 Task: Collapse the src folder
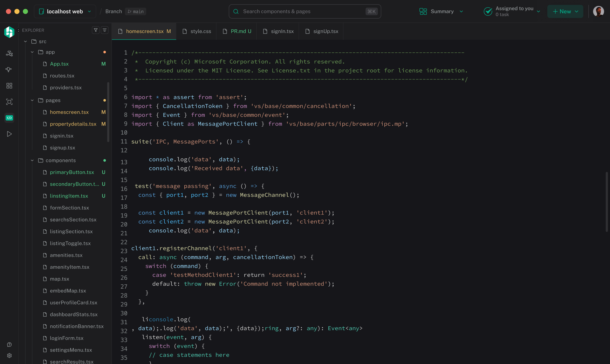(x=25, y=41)
